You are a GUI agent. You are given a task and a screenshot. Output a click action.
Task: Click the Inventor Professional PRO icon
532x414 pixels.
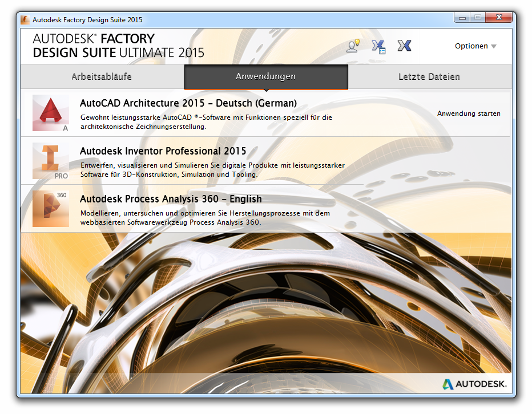[51, 161]
